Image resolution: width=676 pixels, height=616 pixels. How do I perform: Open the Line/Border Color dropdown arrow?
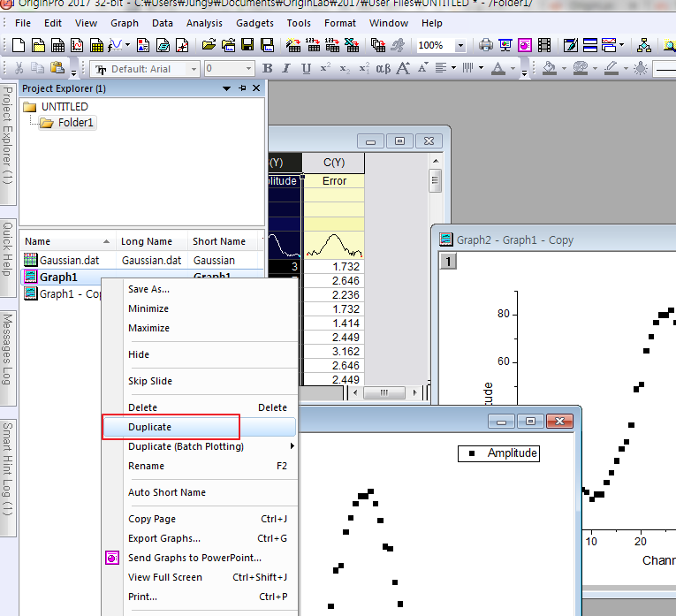626,68
